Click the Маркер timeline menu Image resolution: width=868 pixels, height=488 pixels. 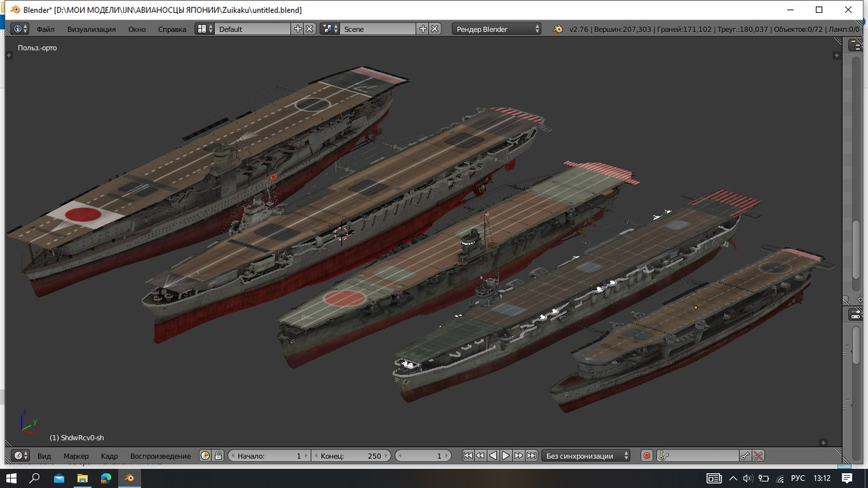coord(76,456)
